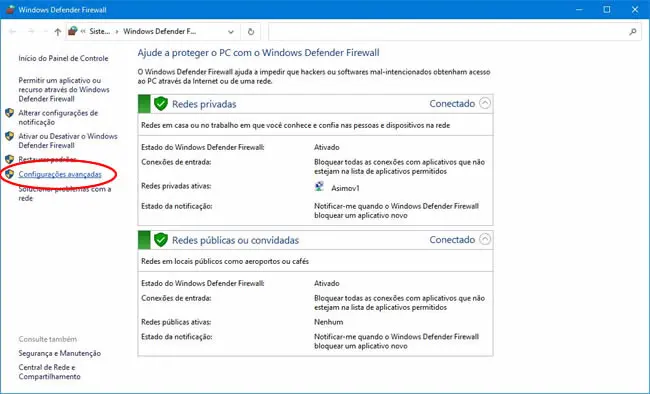
Task: Click the Back navigation arrow
Action: tap(12, 32)
